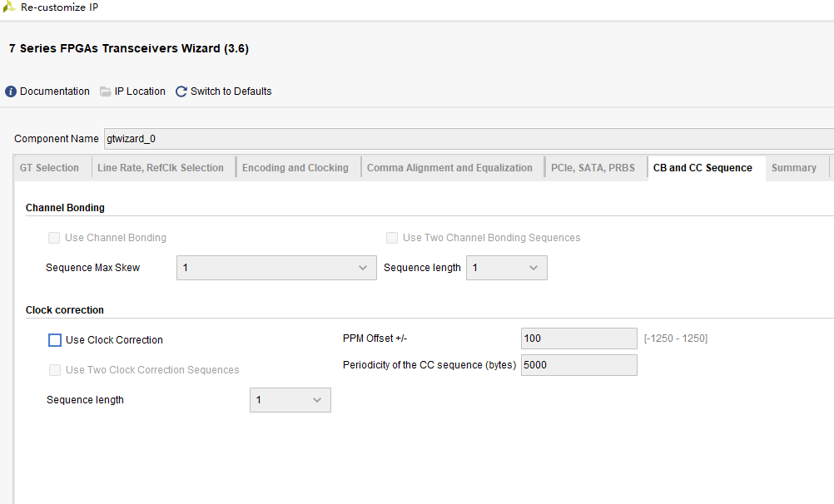This screenshot has width=834, height=504.
Task: Click the Re-customize IP window title
Action: [x=60, y=7]
